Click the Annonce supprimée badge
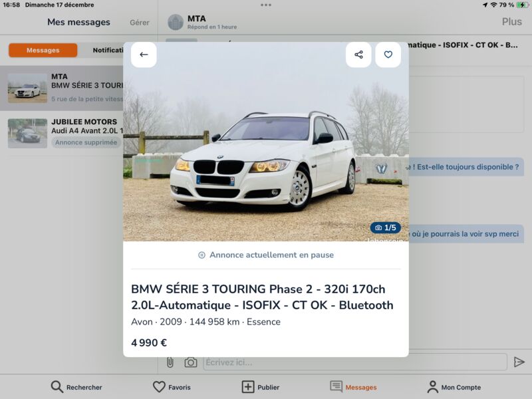 pos(86,142)
